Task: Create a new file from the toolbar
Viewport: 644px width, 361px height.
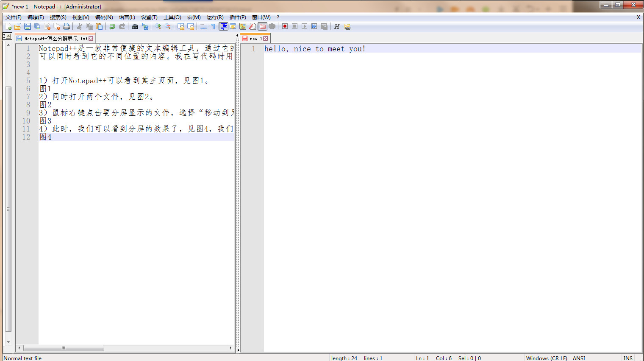Action: [x=8, y=26]
